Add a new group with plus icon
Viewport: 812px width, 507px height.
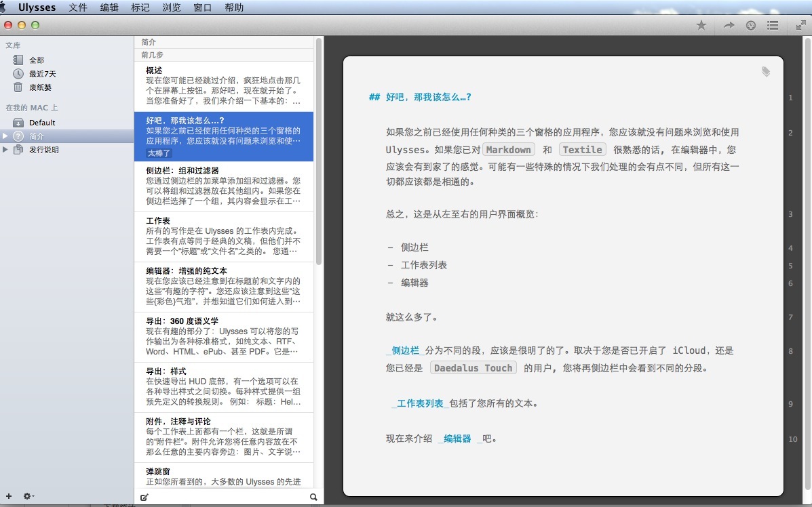pos(9,496)
